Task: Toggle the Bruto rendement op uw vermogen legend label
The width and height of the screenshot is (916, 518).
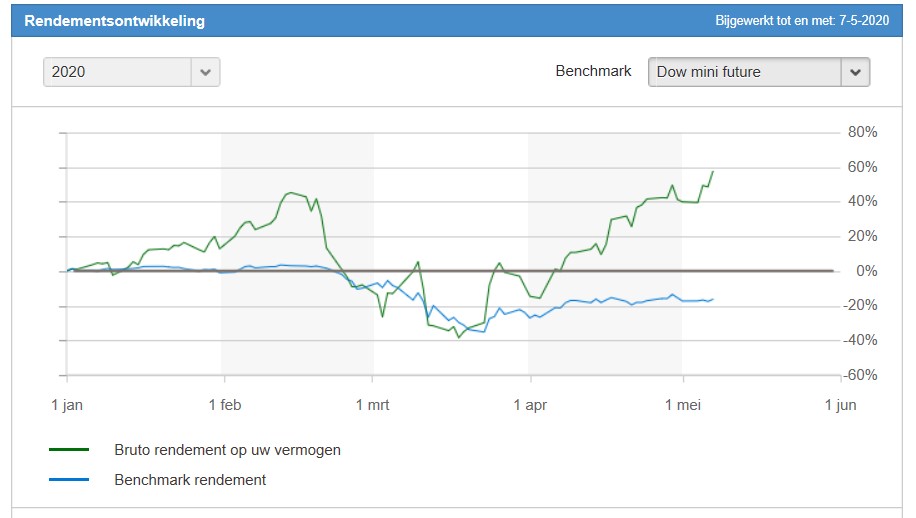Action: [x=227, y=450]
